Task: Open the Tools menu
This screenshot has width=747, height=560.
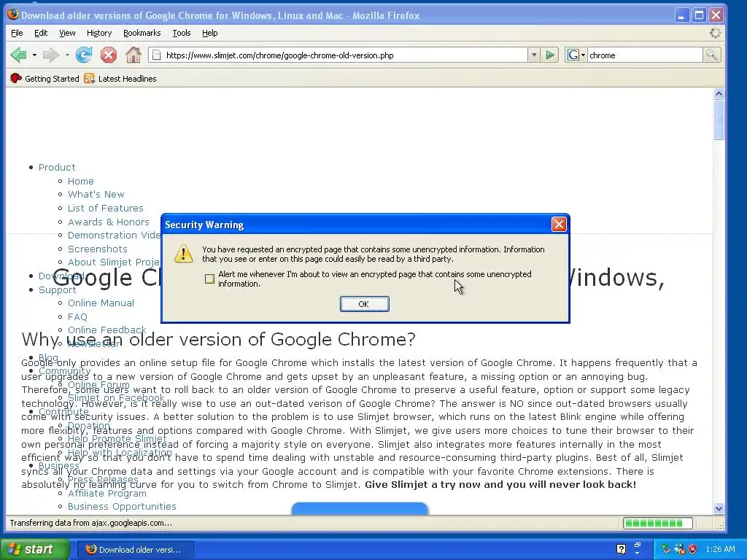Action: point(182,33)
